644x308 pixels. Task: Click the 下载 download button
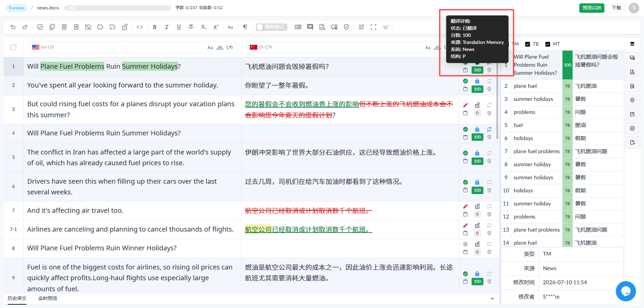click(x=616, y=8)
